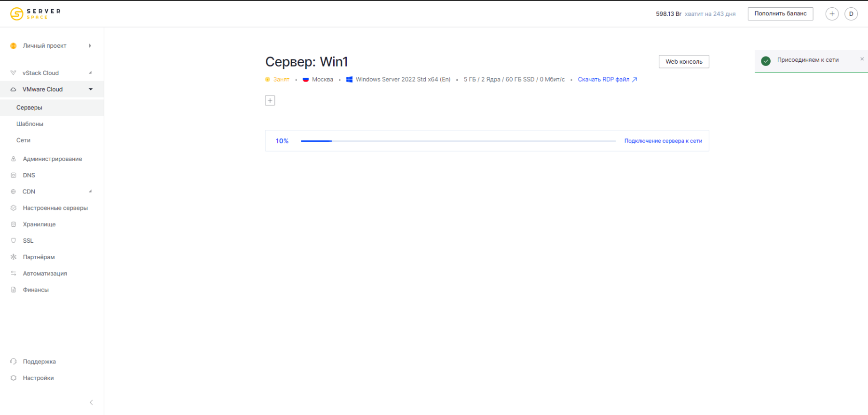Image resolution: width=868 pixels, height=415 pixels.
Task: Click the Занят status label
Action: (281, 80)
